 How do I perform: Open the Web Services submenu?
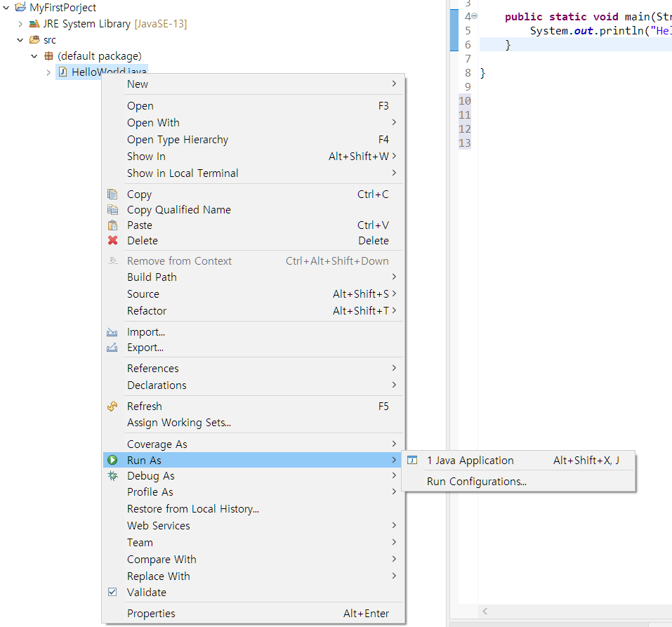tap(253, 525)
